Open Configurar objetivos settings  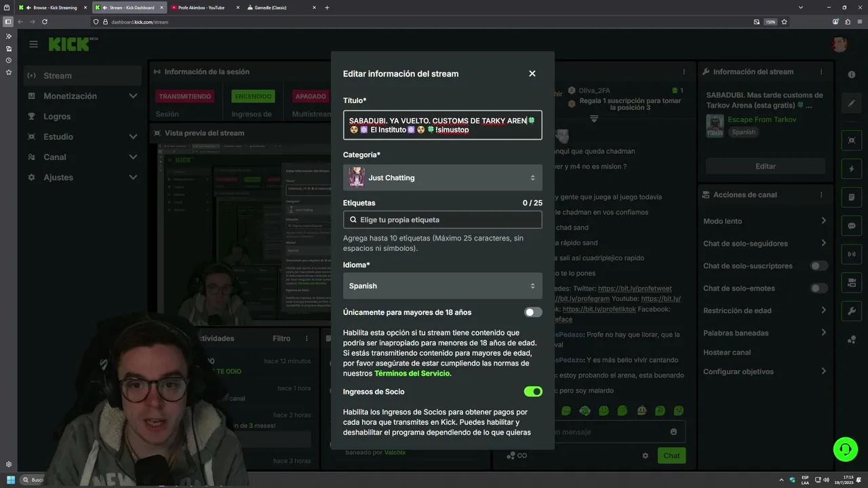pos(765,371)
